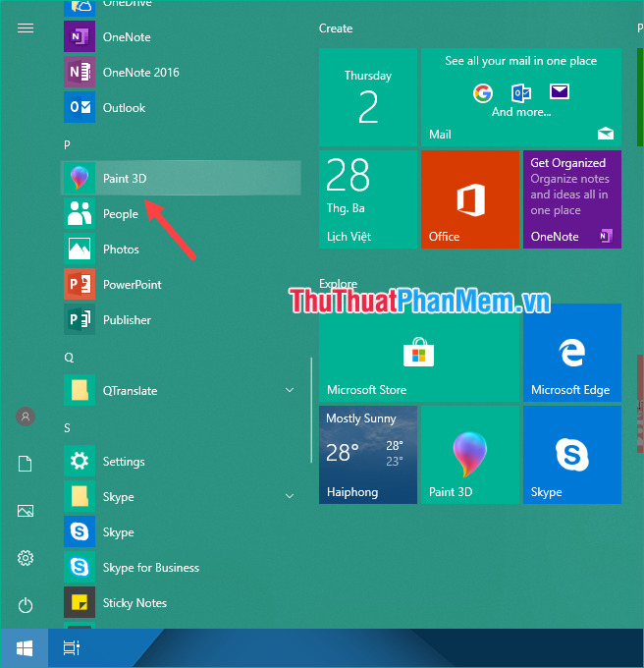This screenshot has height=668, width=644.
Task: Click the Google icon in Mail tile
Action: [x=483, y=93]
